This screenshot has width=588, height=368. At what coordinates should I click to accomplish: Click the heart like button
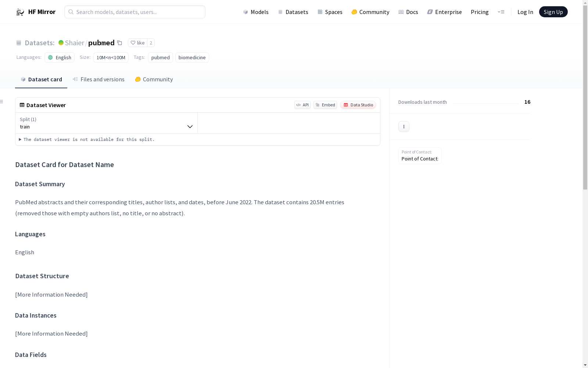[x=137, y=43]
